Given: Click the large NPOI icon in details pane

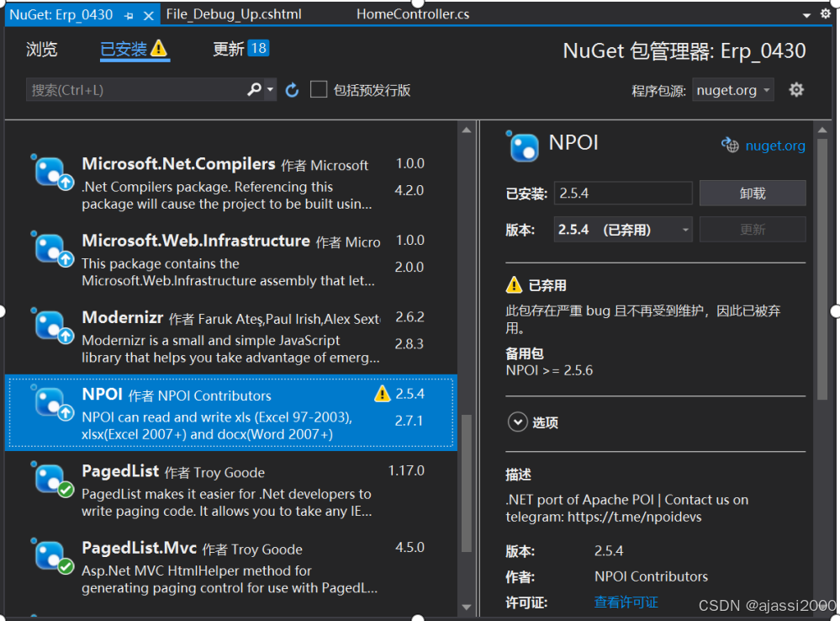Looking at the screenshot, I should (x=522, y=146).
